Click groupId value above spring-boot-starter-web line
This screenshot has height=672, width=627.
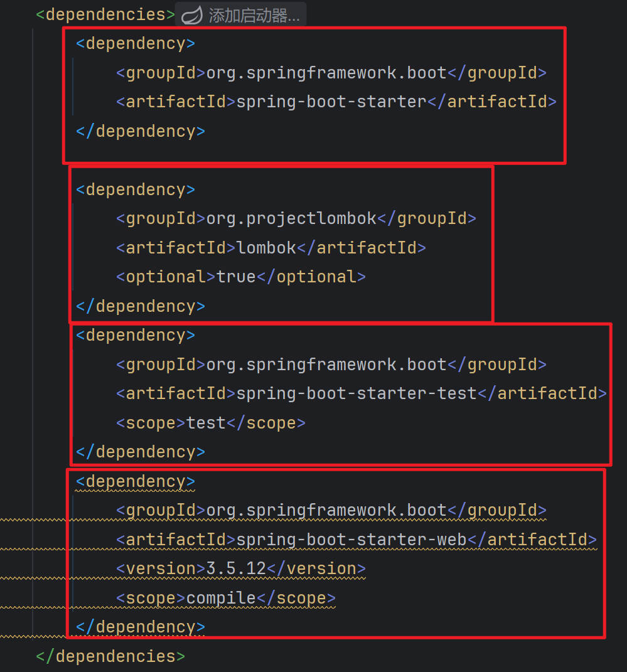pyautogui.click(x=326, y=510)
